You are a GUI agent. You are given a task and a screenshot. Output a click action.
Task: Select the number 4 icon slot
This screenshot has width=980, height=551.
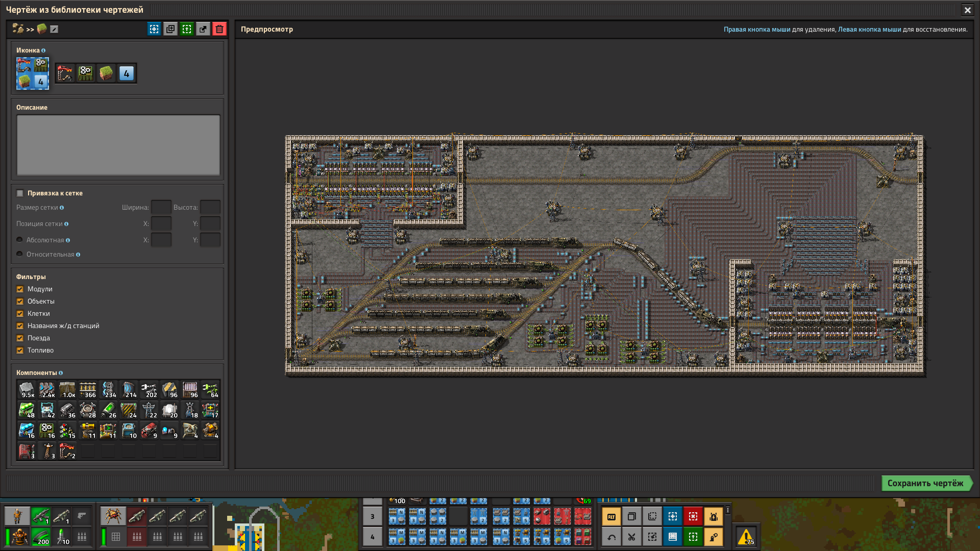pos(127,73)
